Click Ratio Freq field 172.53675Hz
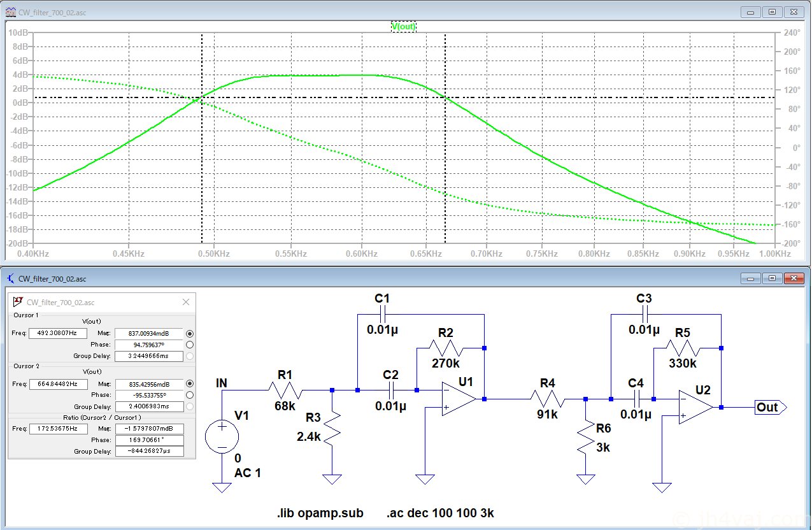Screen dimensions: 812x530 [58, 429]
